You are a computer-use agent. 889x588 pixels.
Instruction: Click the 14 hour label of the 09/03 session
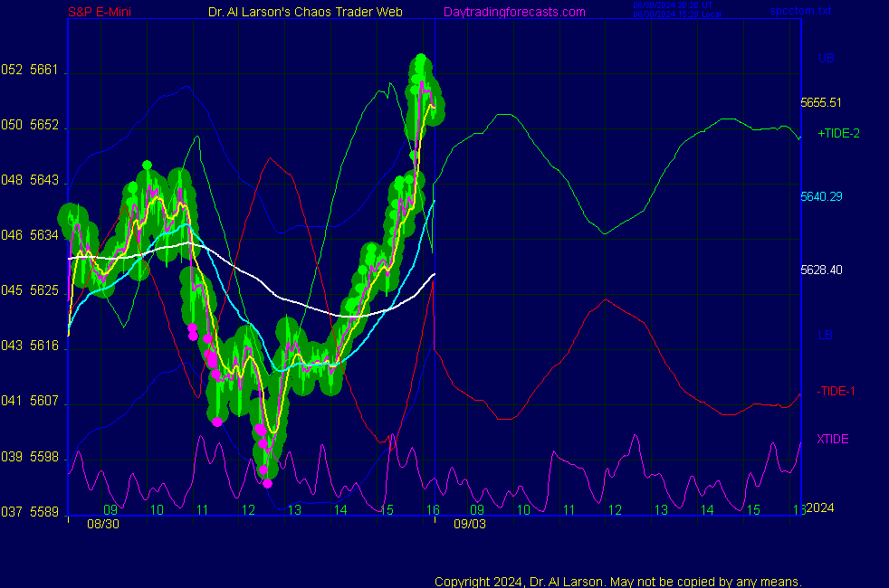click(707, 510)
